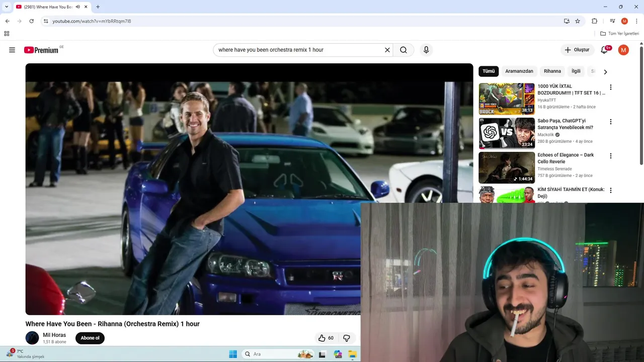Open the Mil Horas channel name
The image size is (644, 362).
tap(54, 335)
